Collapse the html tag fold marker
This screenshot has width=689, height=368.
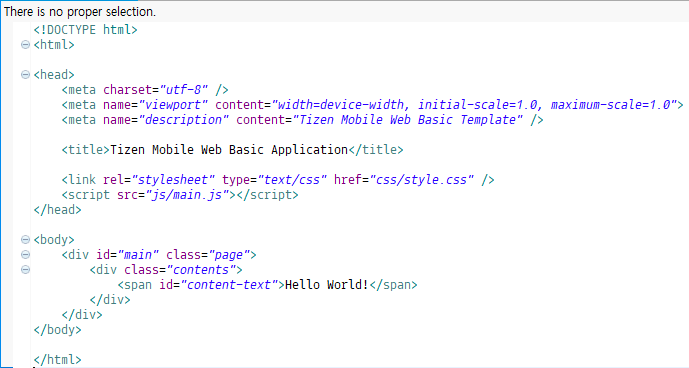(x=25, y=44)
